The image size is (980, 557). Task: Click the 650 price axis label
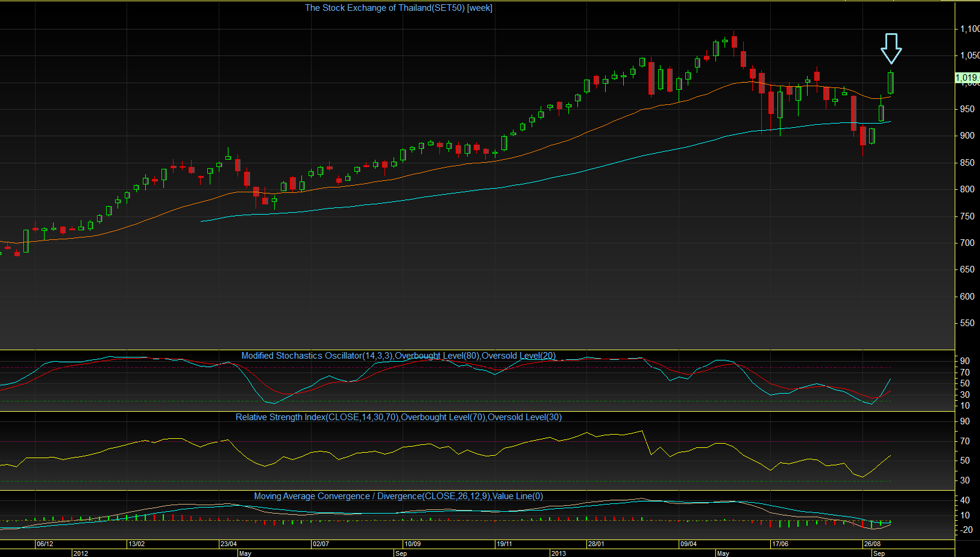[967, 269]
